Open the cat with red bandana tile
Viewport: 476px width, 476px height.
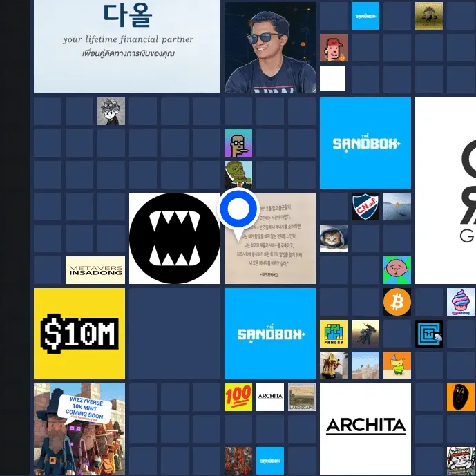pyautogui.click(x=461, y=461)
